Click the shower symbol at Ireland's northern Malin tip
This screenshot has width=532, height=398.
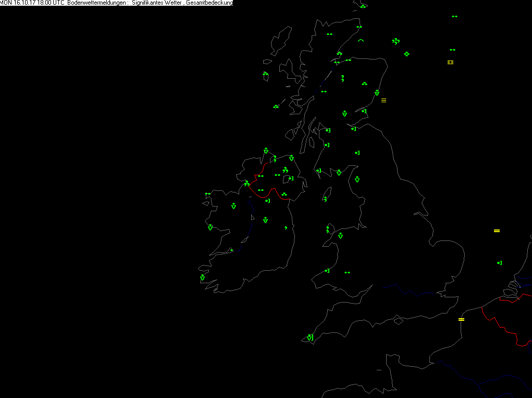[266, 151]
